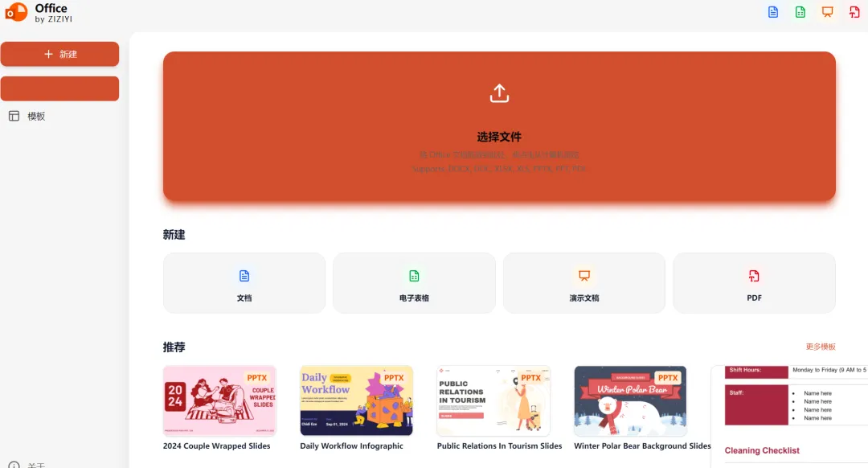Screen dimensions: 868x468
Task: Click the upload arrow icon above 选择文件
Action: (499, 93)
